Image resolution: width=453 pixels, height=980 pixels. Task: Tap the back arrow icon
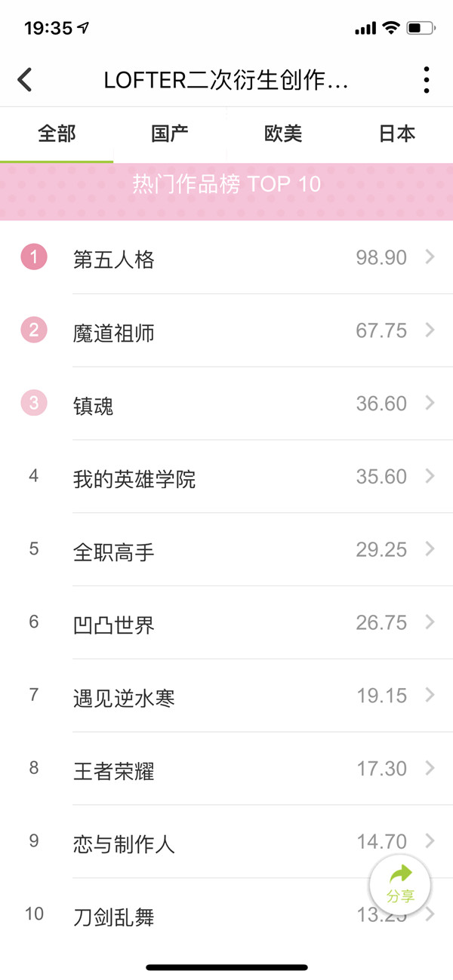point(25,80)
